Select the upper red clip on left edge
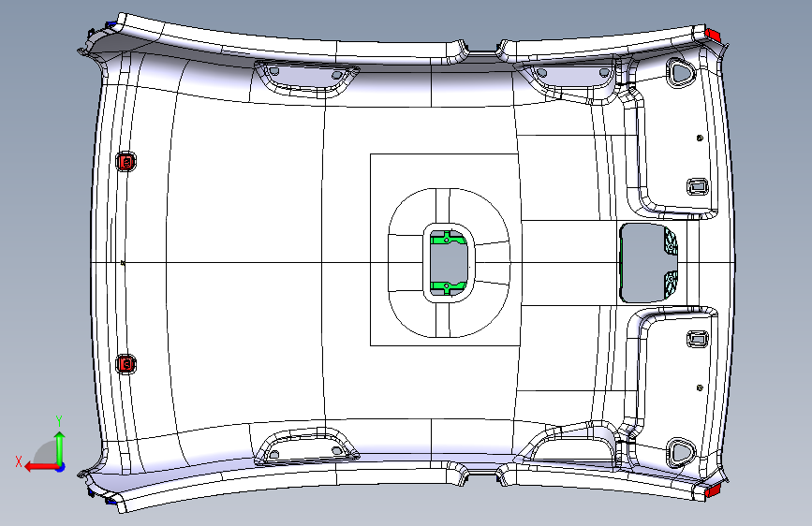The height and width of the screenshot is (526, 812). click(x=125, y=162)
